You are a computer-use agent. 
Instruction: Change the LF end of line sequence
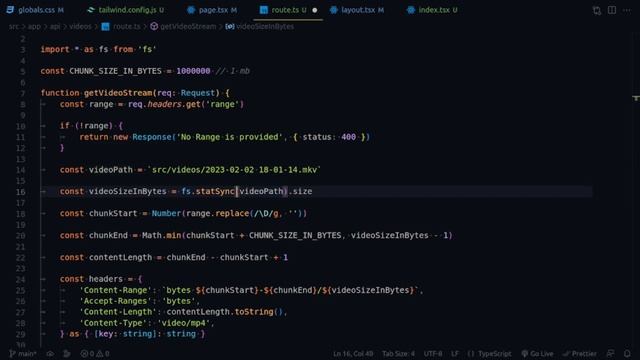455,354
